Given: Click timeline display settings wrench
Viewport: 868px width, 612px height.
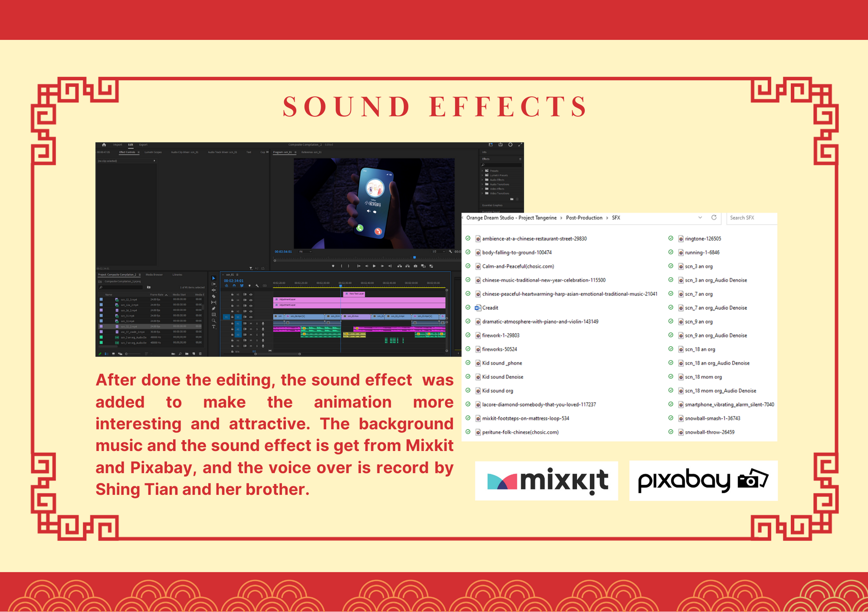Looking at the screenshot, I should coord(257,285).
